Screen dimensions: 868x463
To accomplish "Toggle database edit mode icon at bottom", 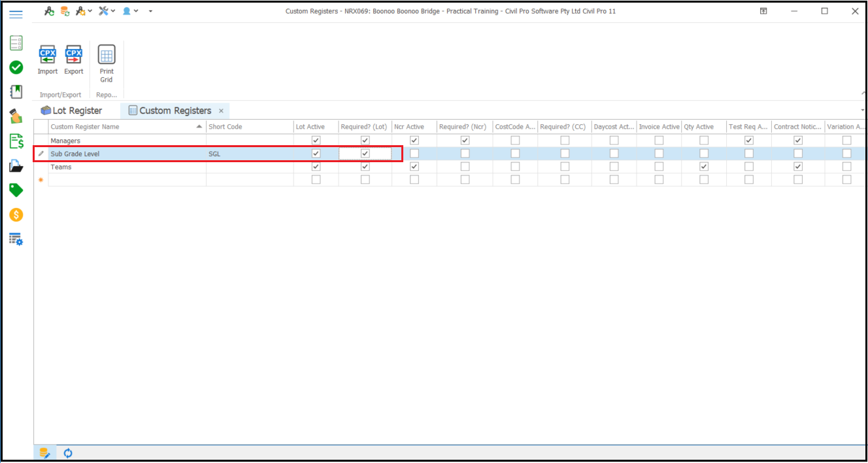I will point(44,453).
